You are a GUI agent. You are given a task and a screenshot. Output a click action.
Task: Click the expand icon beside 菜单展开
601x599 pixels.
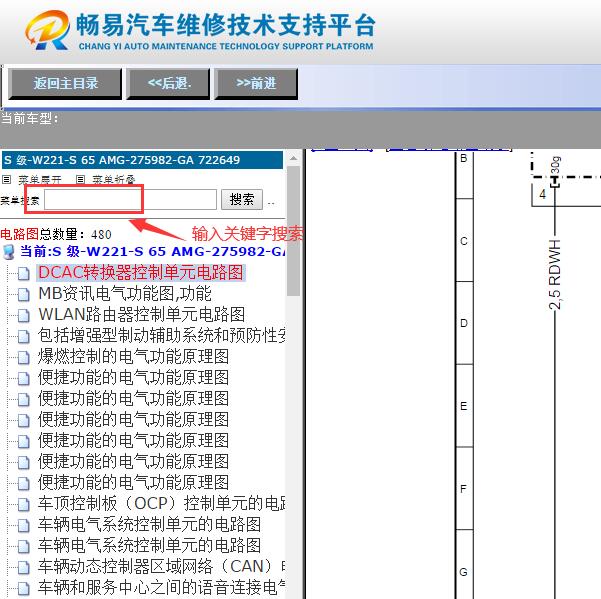(x=7, y=179)
